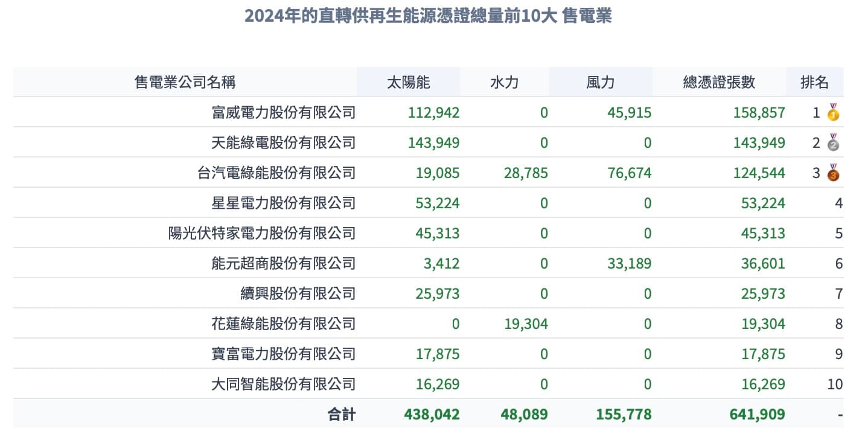Select the 風力 column header
Screen dimensions: 868x437
pos(600,82)
